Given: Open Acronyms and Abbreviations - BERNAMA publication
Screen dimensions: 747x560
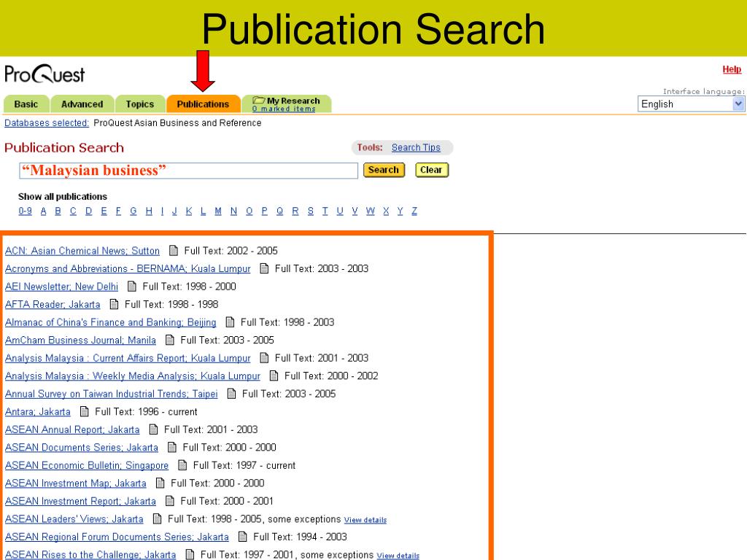Looking at the screenshot, I should (128, 269).
